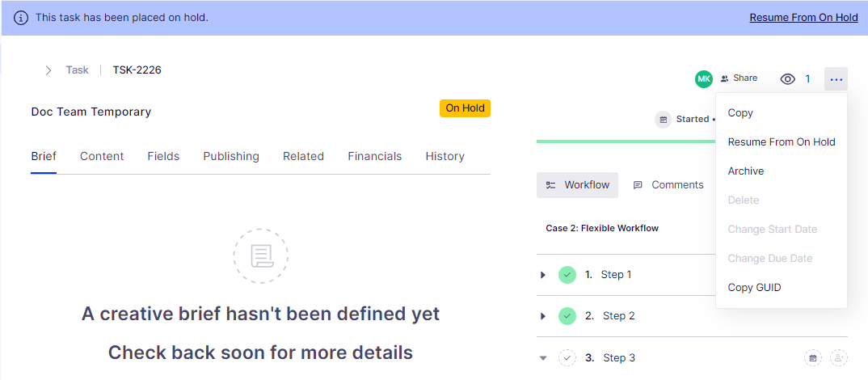Viewport: 868px width, 380px height.
Task: Click the empty creative brief document icon
Action: 260,256
